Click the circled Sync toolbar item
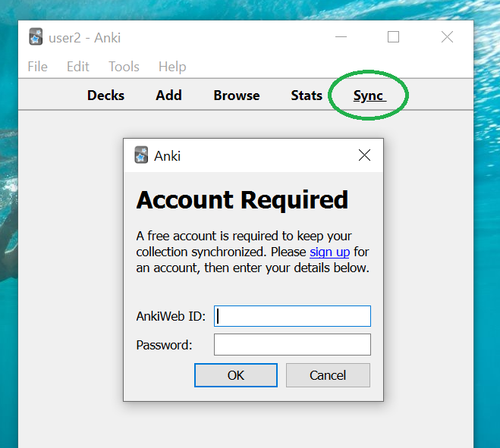 [369, 96]
